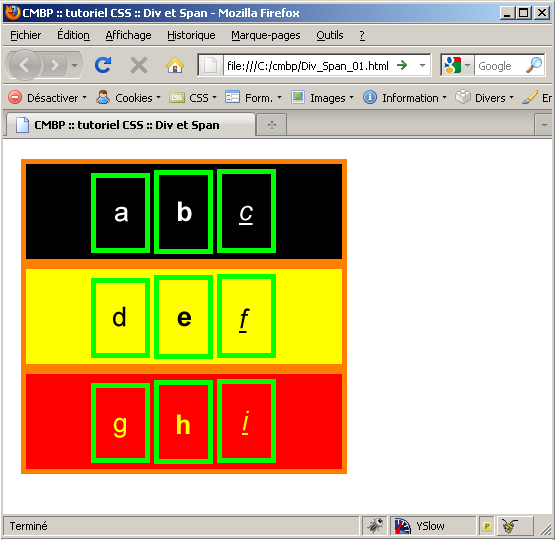Go to URL with green arrow

[x=402, y=65]
